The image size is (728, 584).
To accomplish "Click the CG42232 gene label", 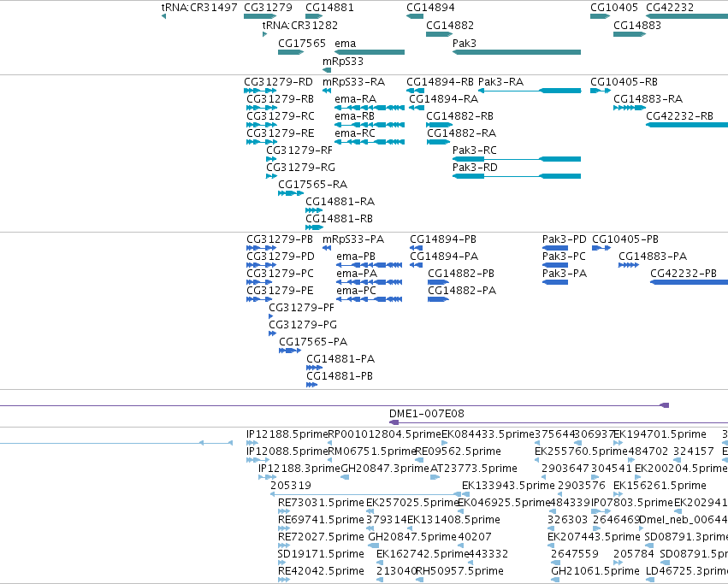I will point(670,8).
